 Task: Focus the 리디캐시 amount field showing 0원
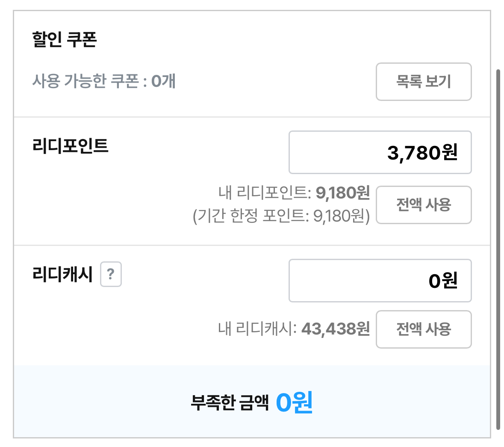pyautogui.click(x=380, y=281)
